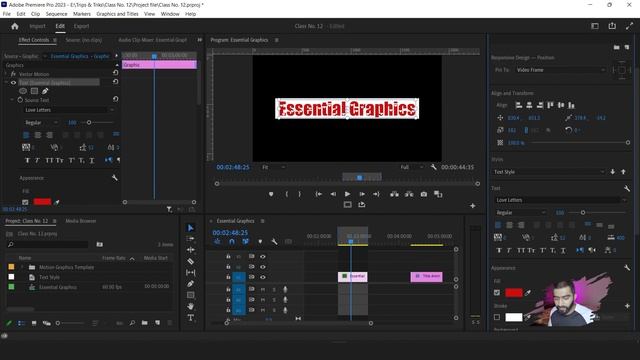Screen dimensions: 640x360
Task: Click the Home icon
Action: (x=15, y=26)
